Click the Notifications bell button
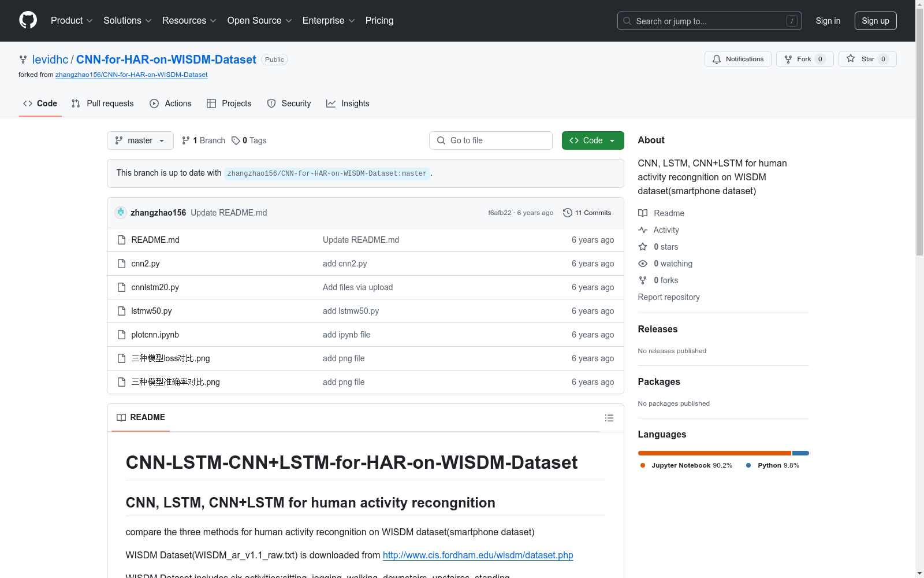The height and width of the screenshot is (578, 924). [737, 59]
